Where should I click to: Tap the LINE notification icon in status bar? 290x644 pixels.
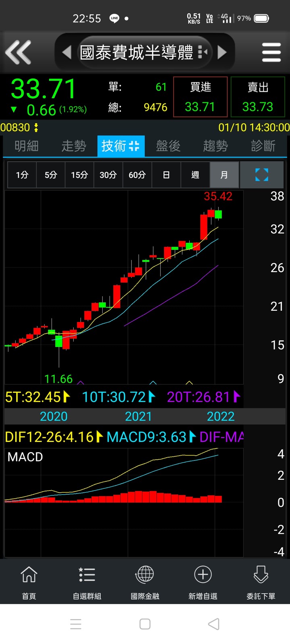[114, 18]
